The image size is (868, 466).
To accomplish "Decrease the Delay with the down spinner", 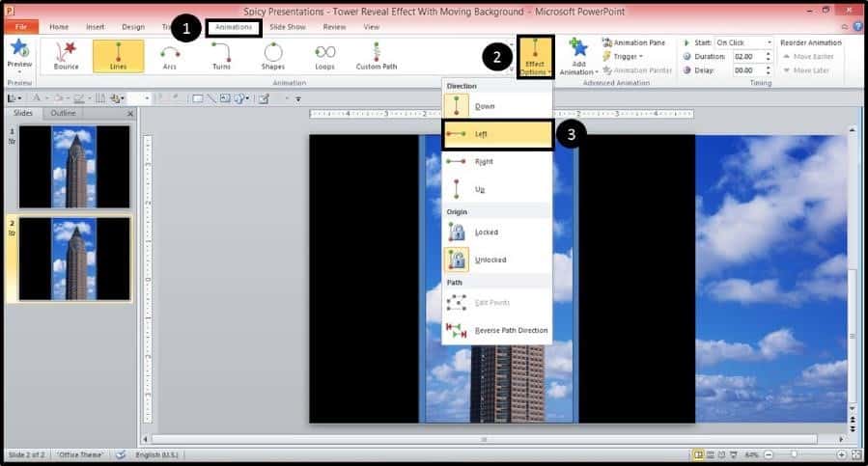I will point(769,73).
